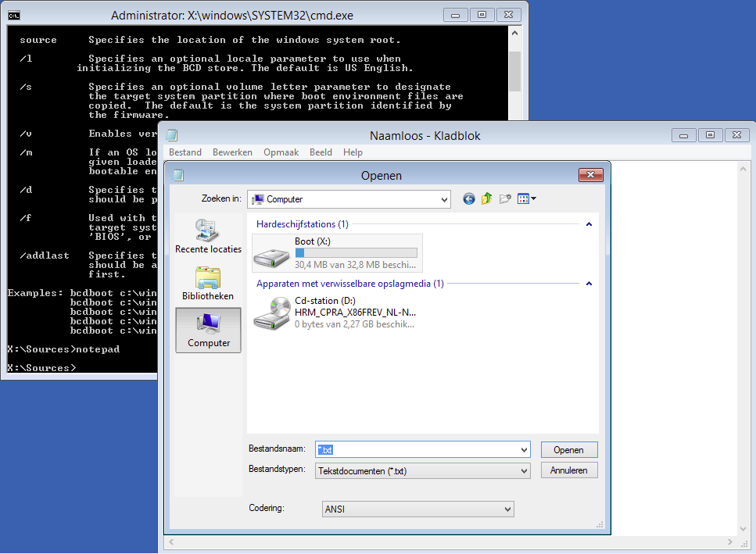Select Bibliotheken in the sidebar
This screenshot has height=554, width=756.
click(208, 284)
